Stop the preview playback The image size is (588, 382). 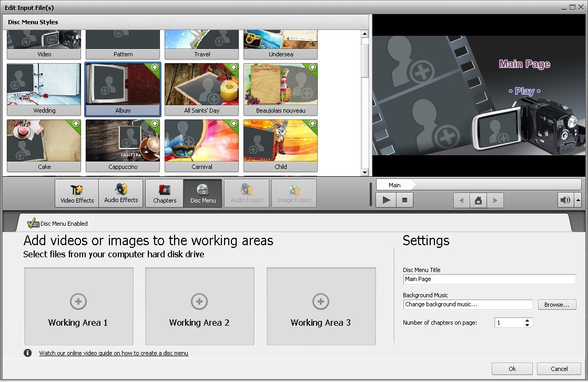coord(404,200)
